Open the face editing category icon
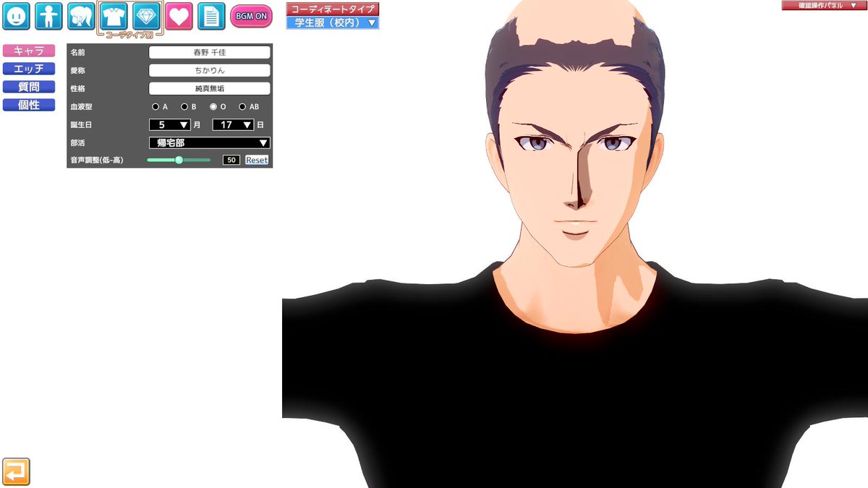This screenshot has height=488, width=868. point(16,16)
